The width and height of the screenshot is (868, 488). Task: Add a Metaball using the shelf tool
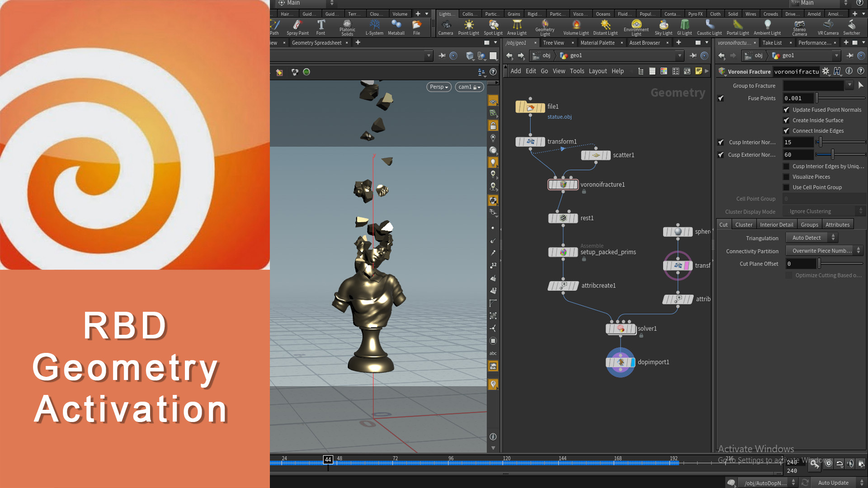click(396, 26)
